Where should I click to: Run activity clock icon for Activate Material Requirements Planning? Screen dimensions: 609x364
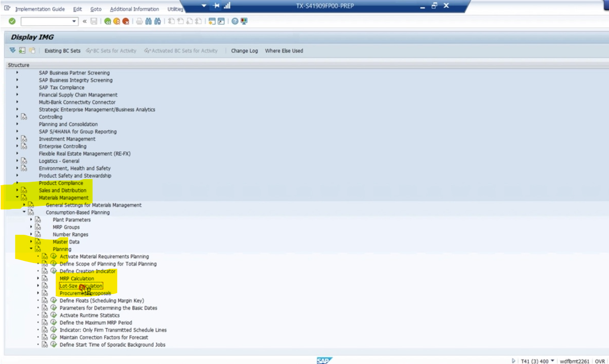(54, 256)
